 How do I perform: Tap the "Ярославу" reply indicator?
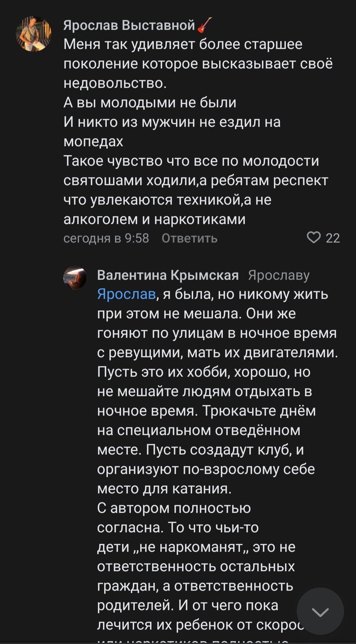point(278,275)
